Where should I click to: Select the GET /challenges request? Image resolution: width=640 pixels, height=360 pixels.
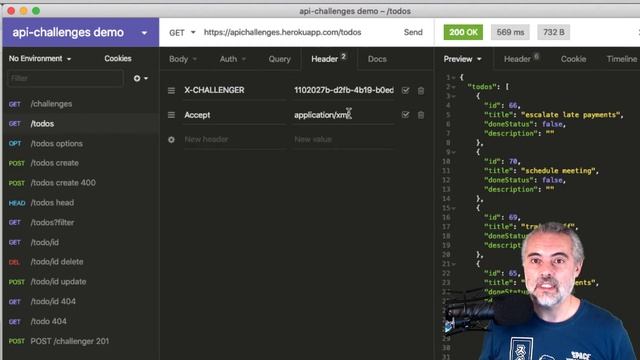[81, 104]
